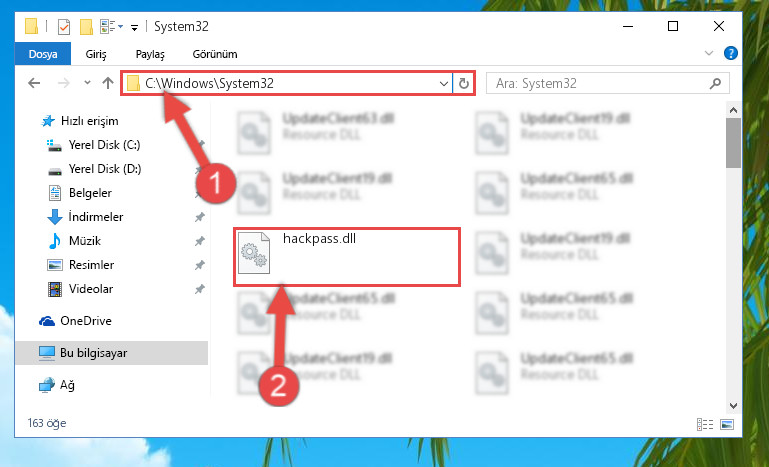Click the Properties checkmark icon in title bar

[x=64, y=26]
